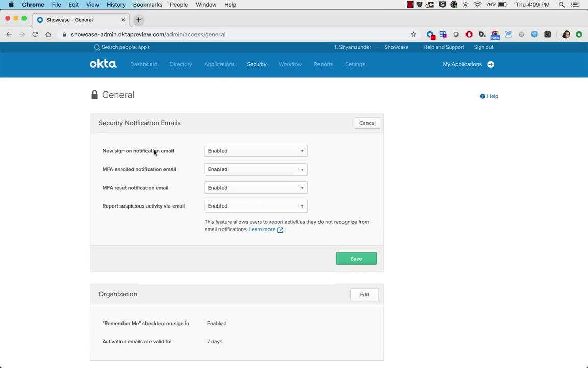Click the My Applications arrow icon
The image size is (588, 368).
[491, 64]
